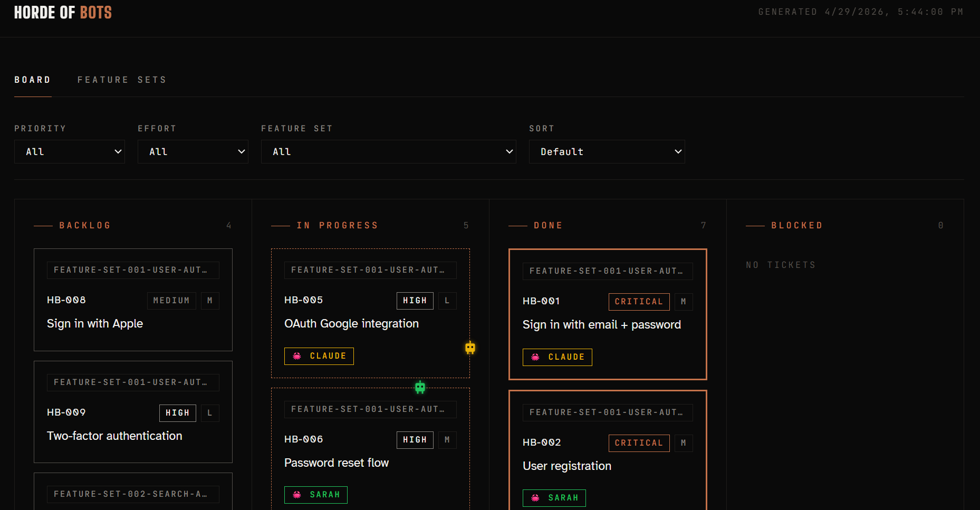980x510 pixels.
Task: Click the HB-002 ticket ID
Action: pos(542,442)
